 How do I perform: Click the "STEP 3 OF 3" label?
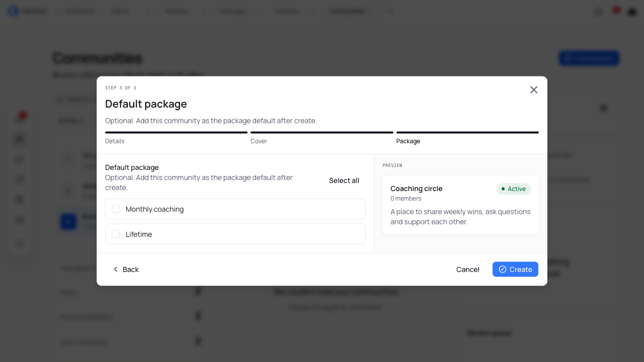tap(121, 88)
